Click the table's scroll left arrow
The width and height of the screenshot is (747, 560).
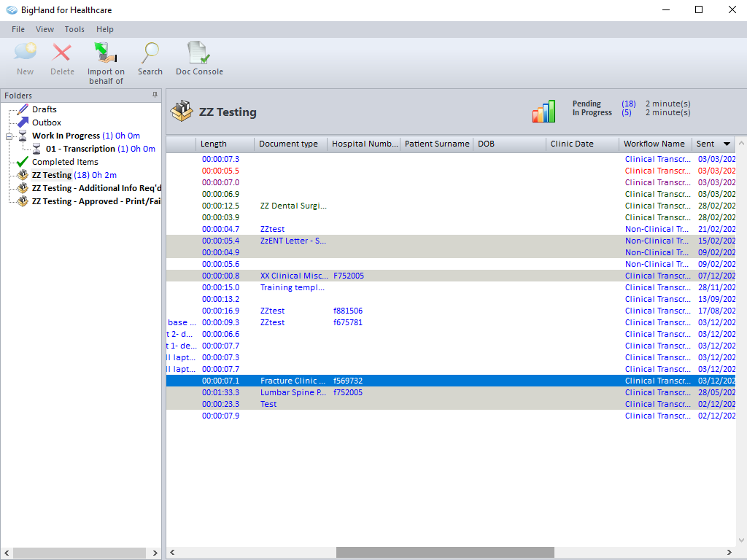172,553
